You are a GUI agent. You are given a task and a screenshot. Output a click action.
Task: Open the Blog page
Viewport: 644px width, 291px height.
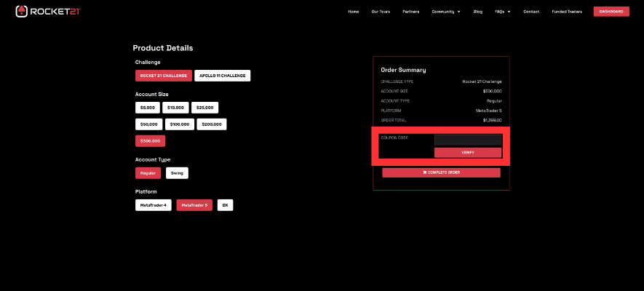(x=477, y=12)
